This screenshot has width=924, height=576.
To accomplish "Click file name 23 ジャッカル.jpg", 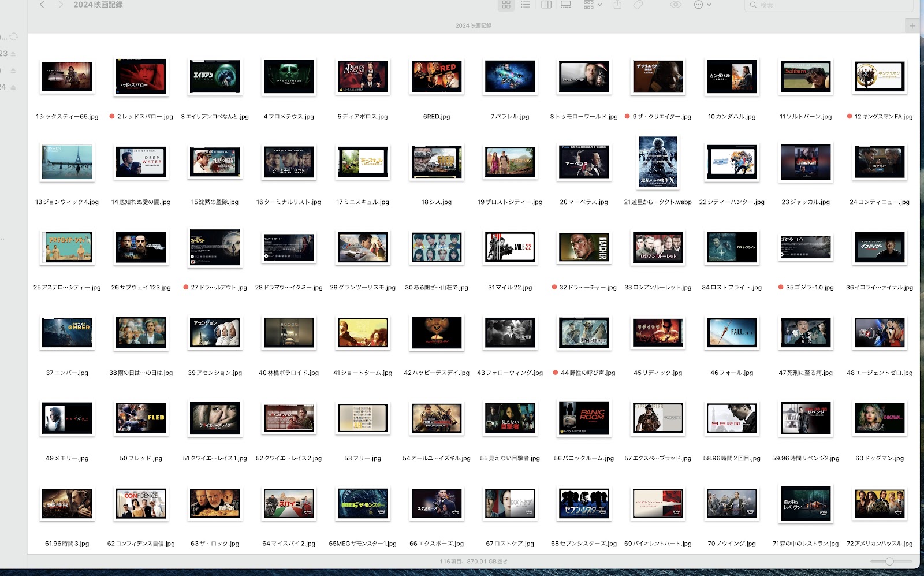I will (x=806, y=202).
